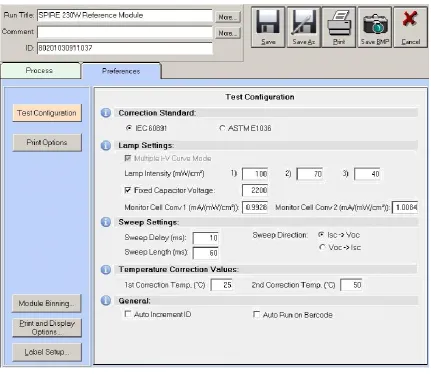The width and height of the screenshot is (431, 374).
Task: Click the empty Comment input field
Action: point(125,32)
